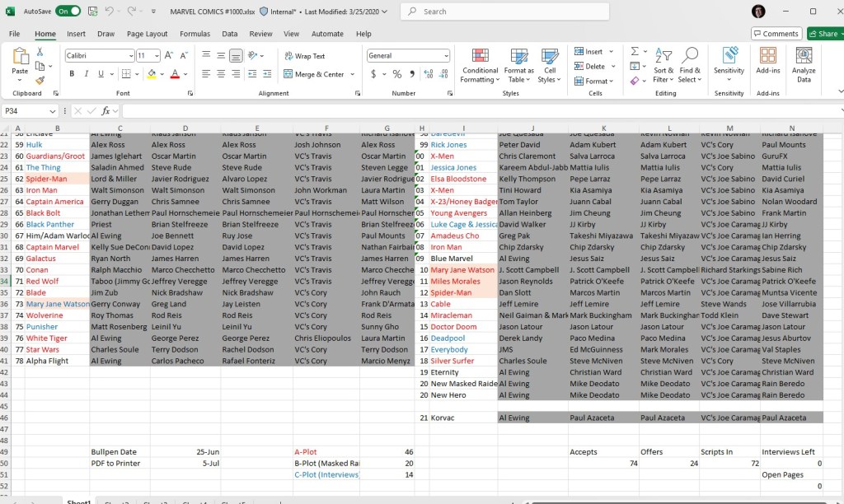This screenshot has width=844, height=504.
Task: Click the AutoSum sigma icon
Action: [634, 51]
